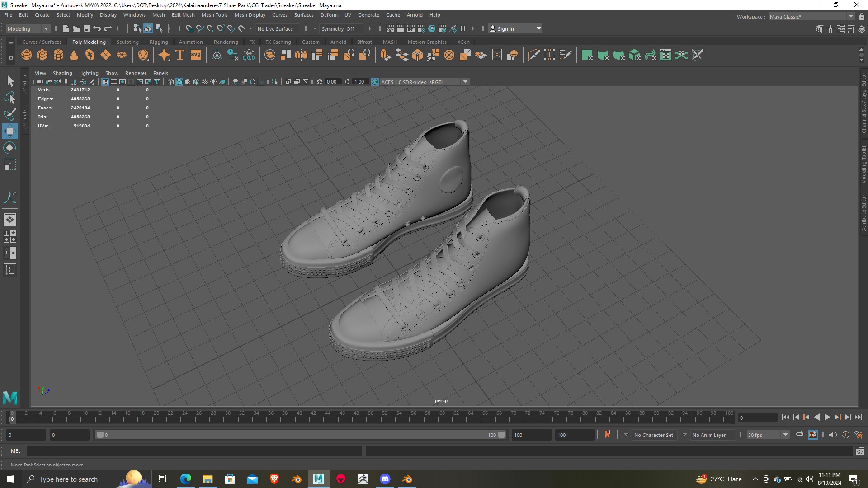Create a polygon cone from the shelf

(x=74, y=55)
